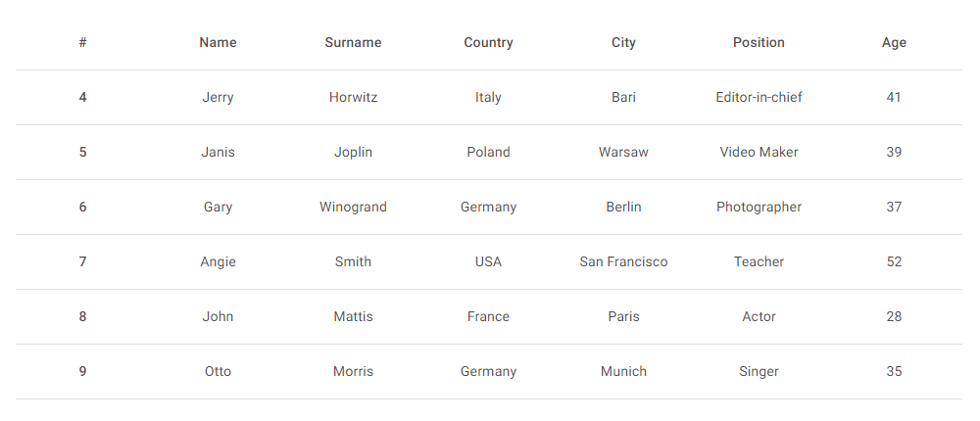This screenshot has height=421, width=980.
Task: Select the name Jerry cell
Action: (218, 98)
